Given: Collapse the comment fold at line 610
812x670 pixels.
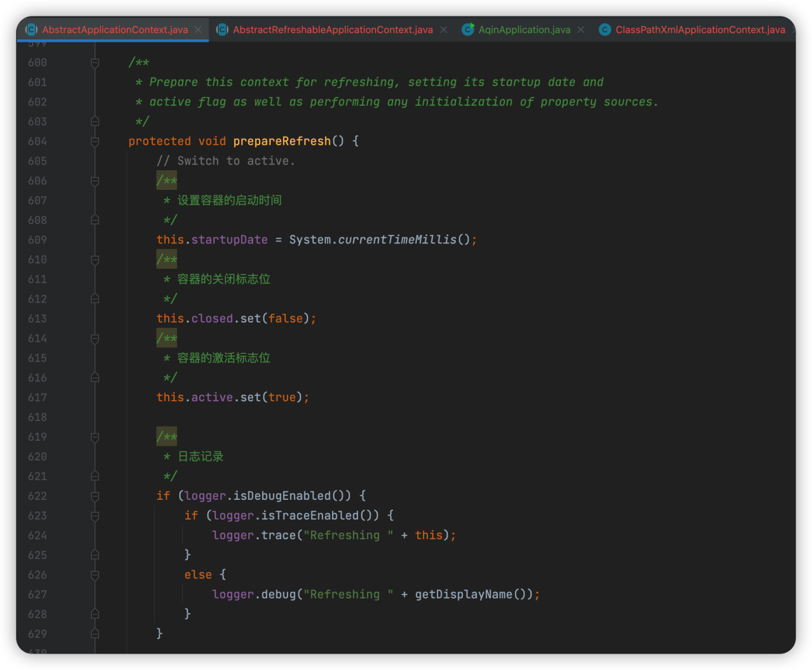Looking at the screenshot, I should [x=95, y=260].
